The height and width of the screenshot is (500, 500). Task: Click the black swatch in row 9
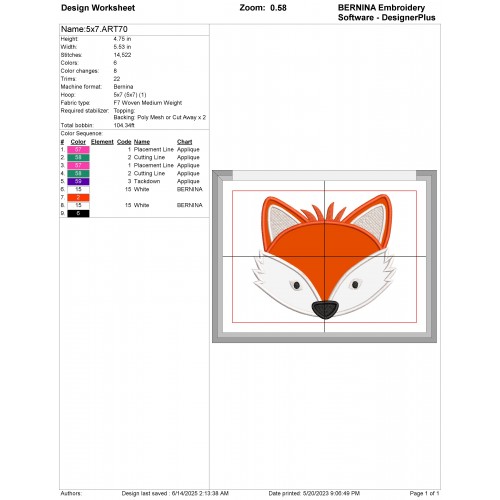coord(78,214)
